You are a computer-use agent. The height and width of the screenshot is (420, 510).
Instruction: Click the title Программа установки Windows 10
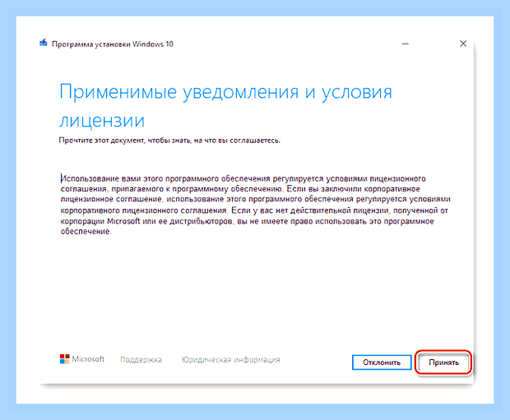113,44
